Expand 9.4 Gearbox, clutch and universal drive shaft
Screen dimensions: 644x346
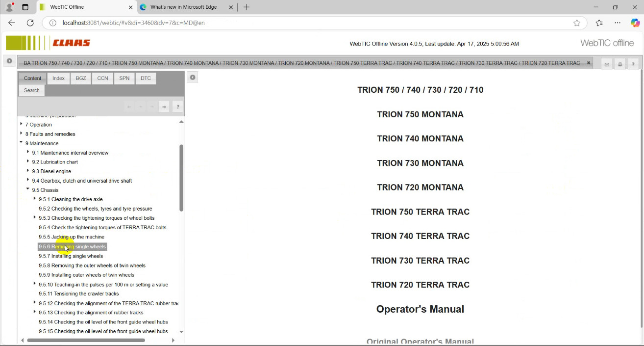[x=28, y=180]
